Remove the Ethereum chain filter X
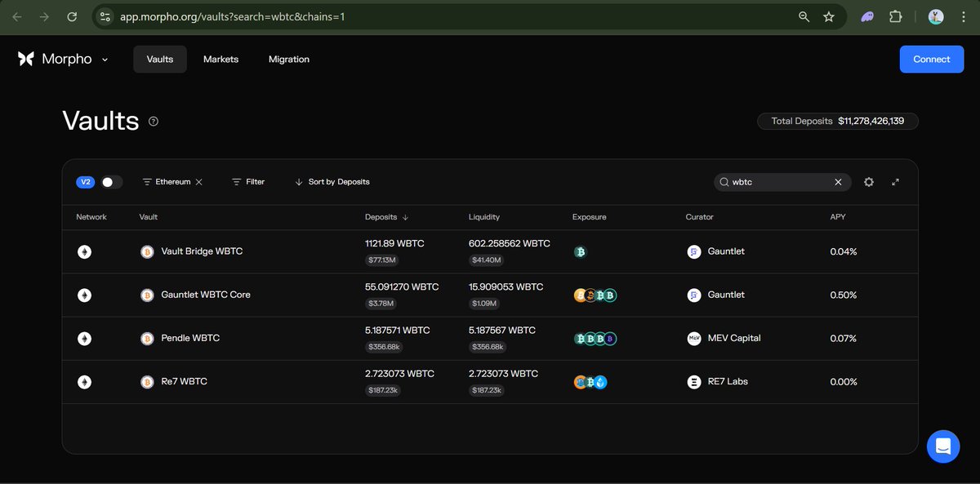Image resolution: width=980 pixels, height=484 pixels. pyautogui.click(x=199, y=182)
